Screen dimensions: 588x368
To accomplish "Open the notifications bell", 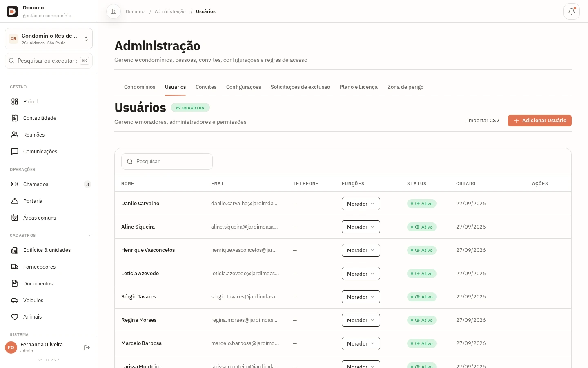I will click(x=572, y=11).
